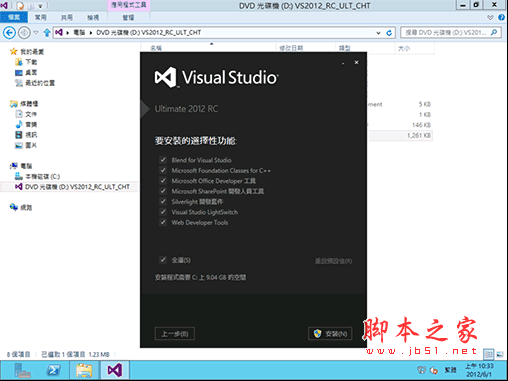Click Reset defaults (R) link in installer
Viewport: 508px width, 381px height.
pyautogui.click(x=334, y=261)
